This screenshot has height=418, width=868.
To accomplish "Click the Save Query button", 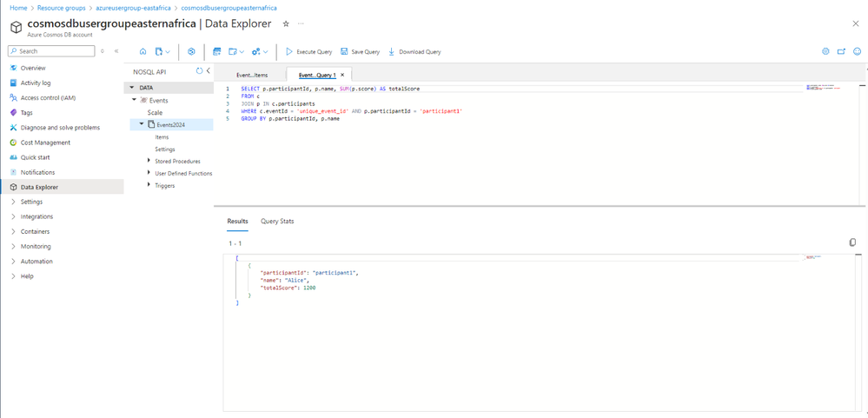I will coord(360,51).
